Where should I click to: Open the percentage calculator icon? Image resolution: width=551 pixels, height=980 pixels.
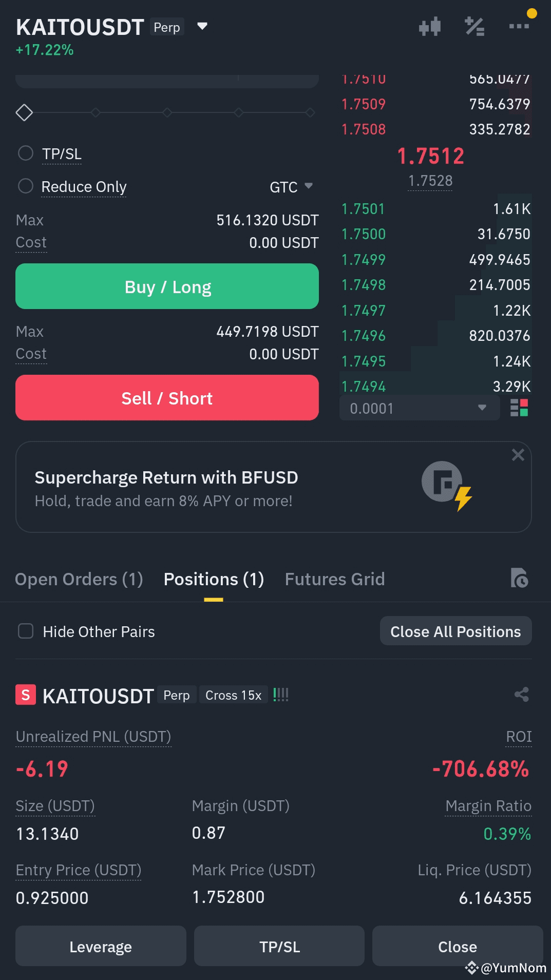[x=474, y=27]
